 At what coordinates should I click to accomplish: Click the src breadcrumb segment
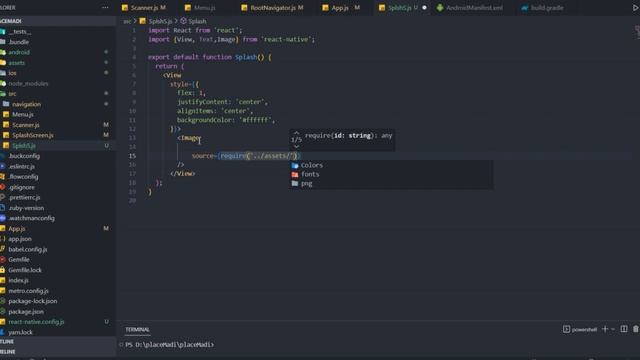tap(127, 21)
